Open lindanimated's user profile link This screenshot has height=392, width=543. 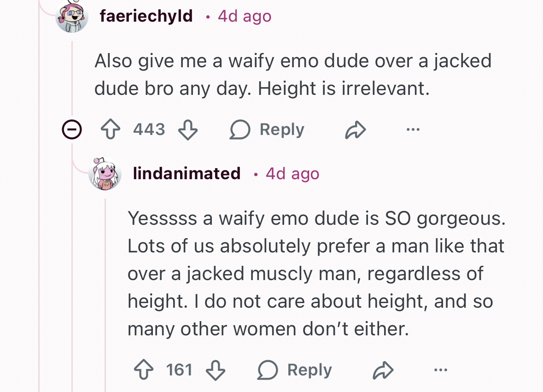(187, 174)
